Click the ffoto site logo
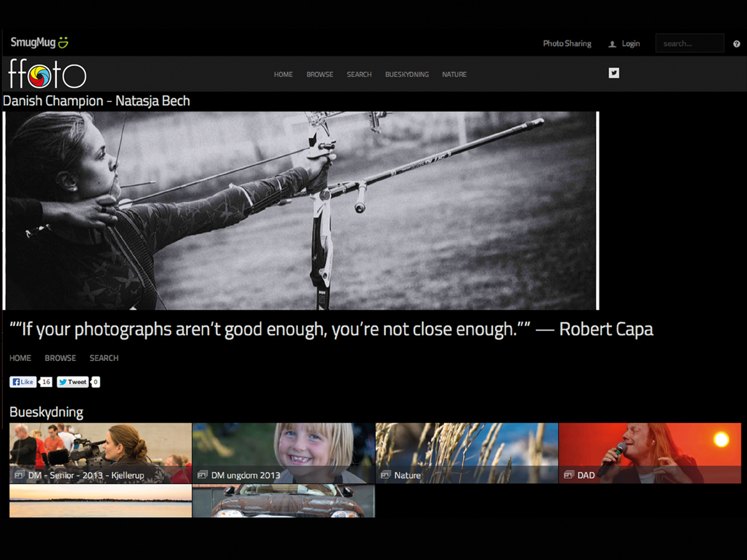Image resolution: width=747 pixels, height=560 pixels. click(47, 73)
